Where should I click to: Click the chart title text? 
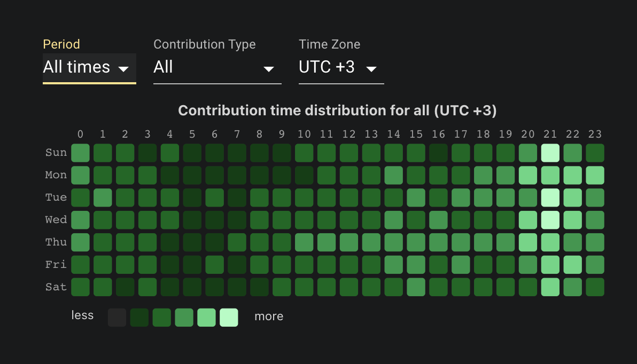(x=338, y=110)
